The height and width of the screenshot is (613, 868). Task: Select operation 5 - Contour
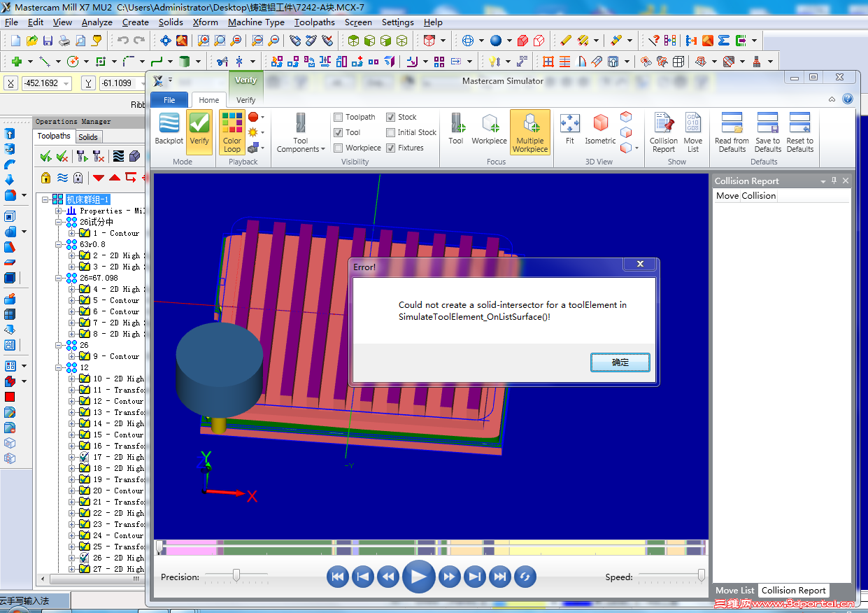(116, 300)
